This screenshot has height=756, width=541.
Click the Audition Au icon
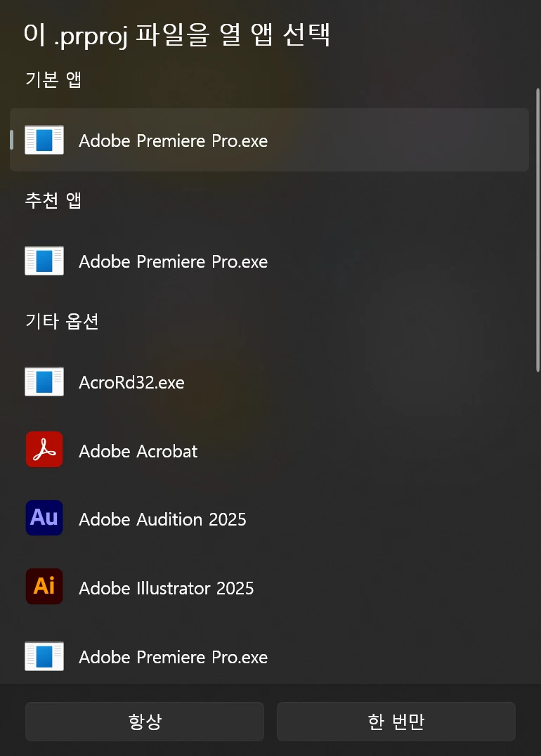point(44,519)
